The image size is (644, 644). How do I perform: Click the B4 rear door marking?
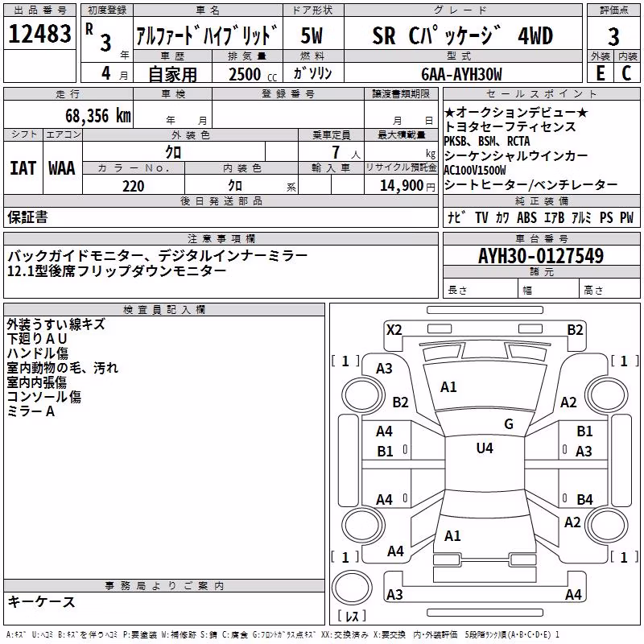(584, 499)
